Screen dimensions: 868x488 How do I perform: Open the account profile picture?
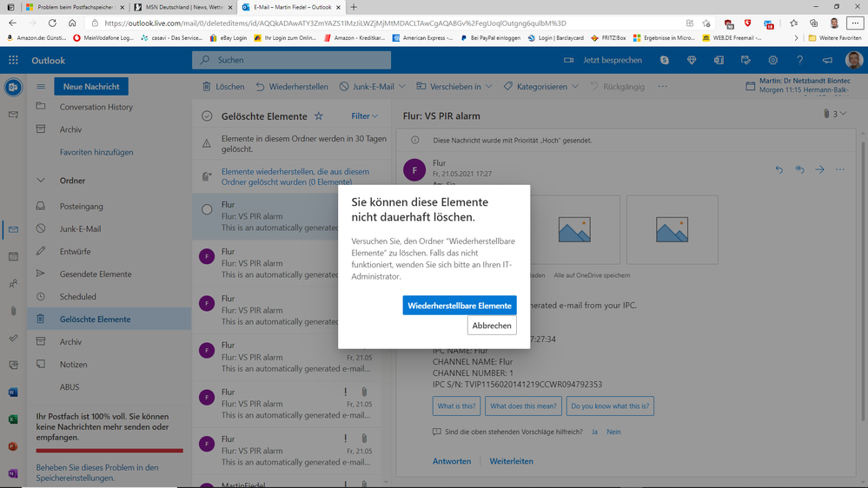tap(854, 60)
